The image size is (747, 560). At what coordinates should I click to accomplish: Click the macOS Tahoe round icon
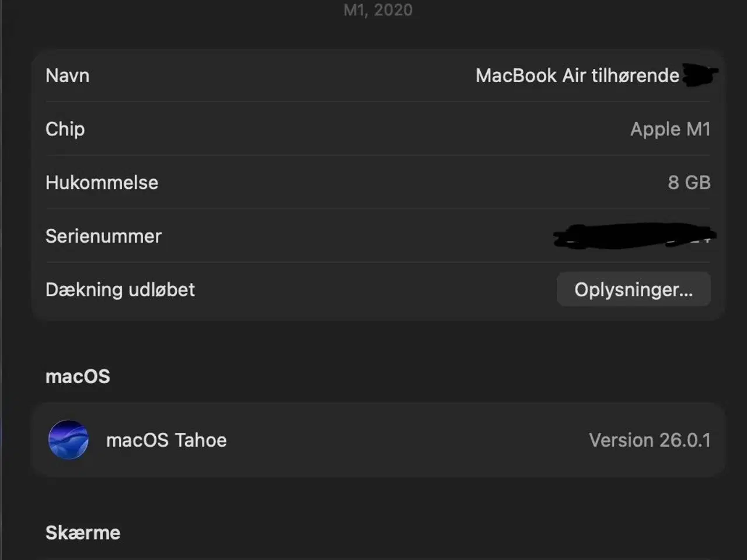point(68,440)
